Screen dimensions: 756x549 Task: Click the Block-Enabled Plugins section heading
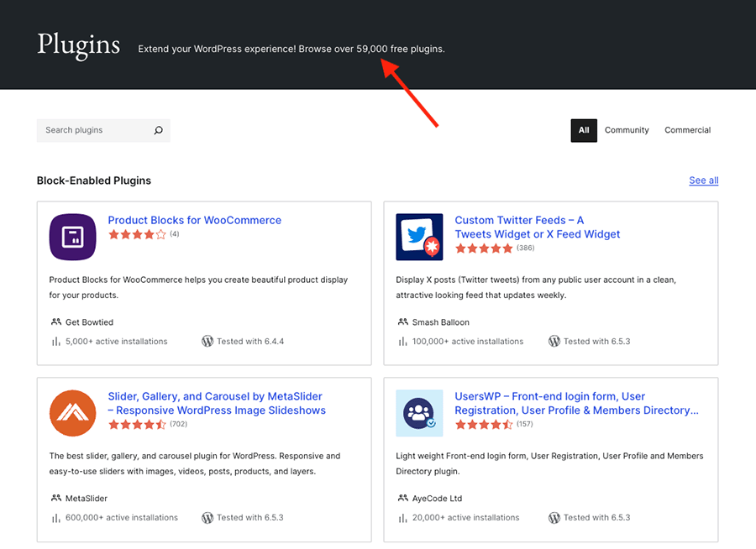[94, 180]
